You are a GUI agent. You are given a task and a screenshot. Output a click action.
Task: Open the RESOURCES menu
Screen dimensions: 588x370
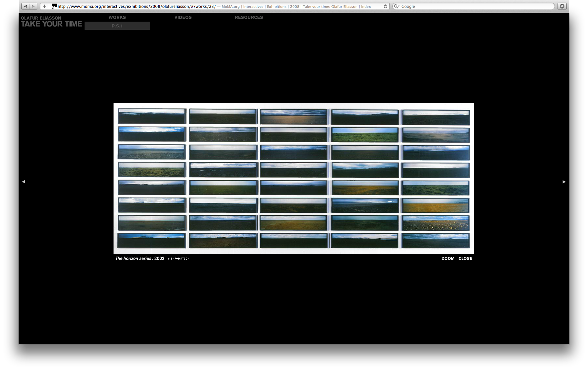coord(249,17)
